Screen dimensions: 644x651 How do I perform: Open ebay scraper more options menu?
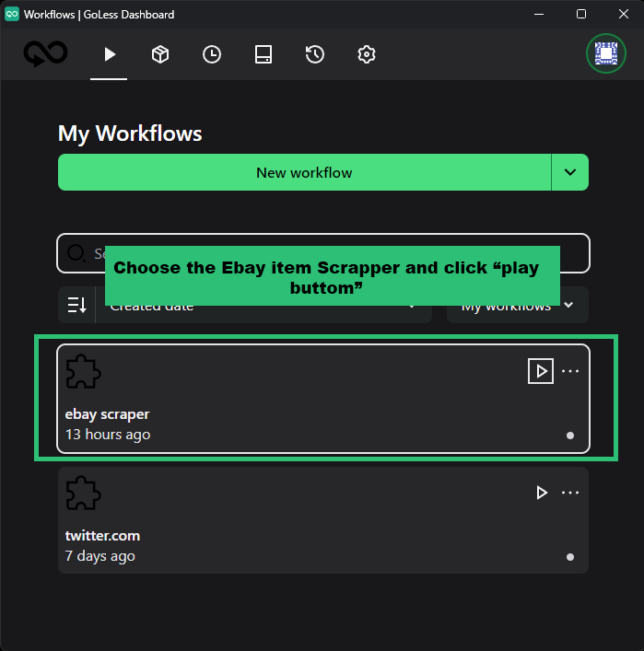(x=570, y=371)
